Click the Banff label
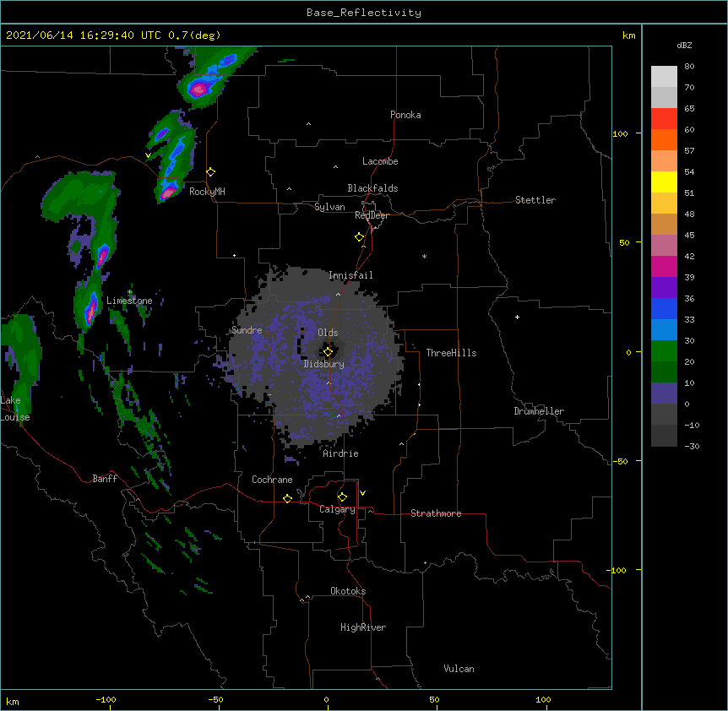The image size is (728, 711). tap(105, 479)
